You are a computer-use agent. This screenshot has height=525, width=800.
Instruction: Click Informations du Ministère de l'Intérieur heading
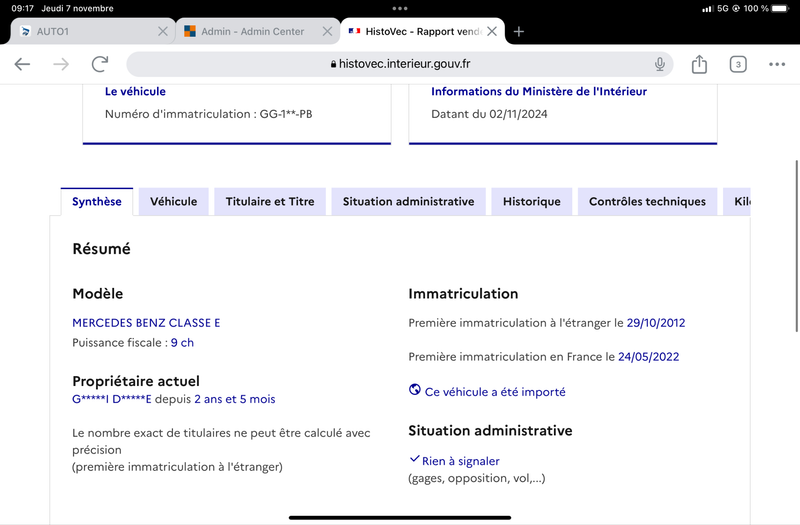539,91
